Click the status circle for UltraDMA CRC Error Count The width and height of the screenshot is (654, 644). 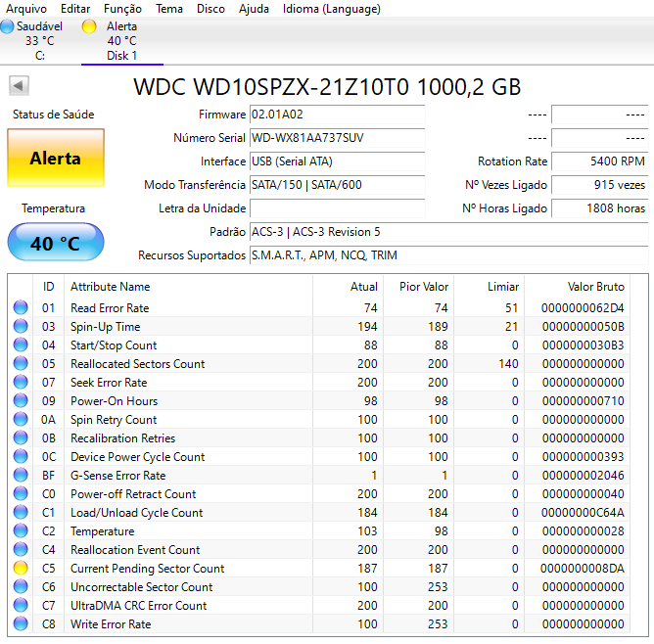coord(21,605)
